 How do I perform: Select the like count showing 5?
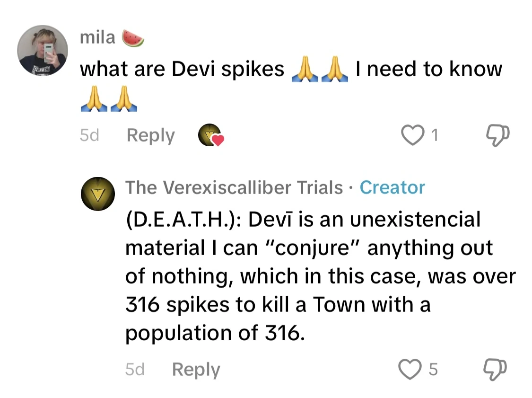coord(434,369)
